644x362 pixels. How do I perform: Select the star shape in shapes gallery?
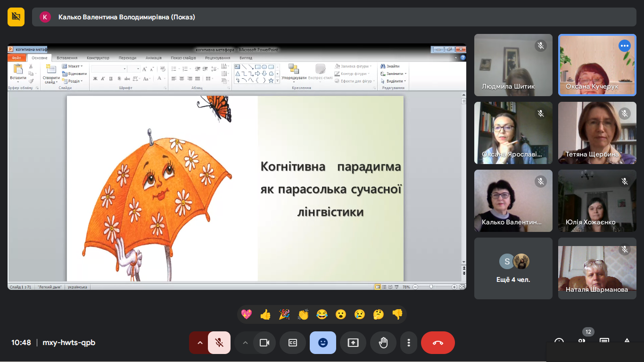[271, 80]
